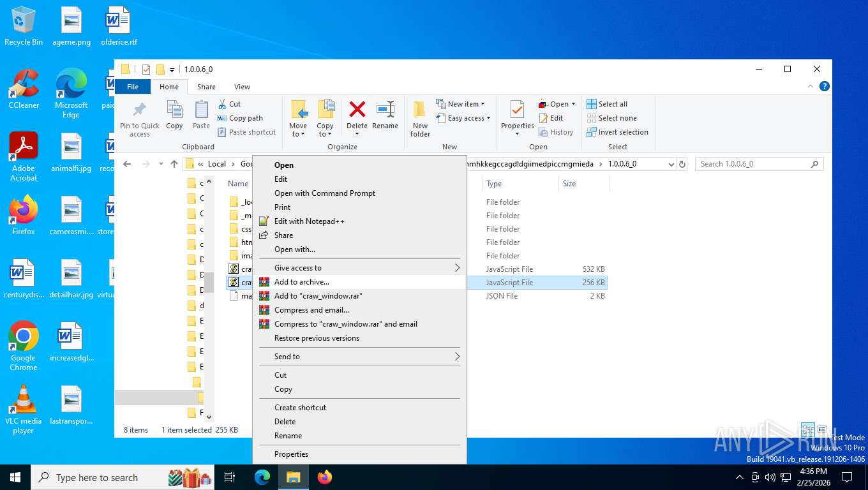
Task: Open Quick Access Toolbar customize dropdown
Action: (172, 70)
